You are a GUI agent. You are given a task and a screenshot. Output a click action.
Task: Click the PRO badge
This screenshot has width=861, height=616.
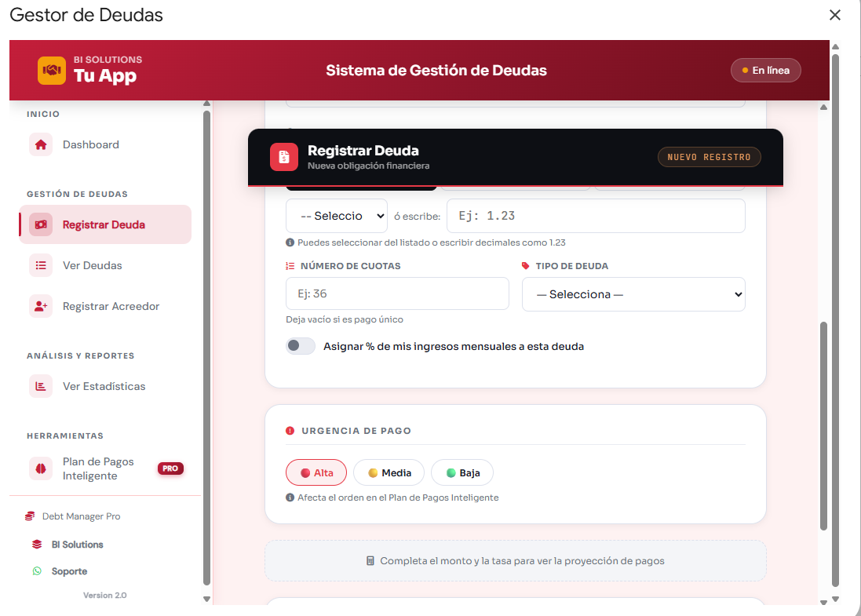tap(170, 468)
